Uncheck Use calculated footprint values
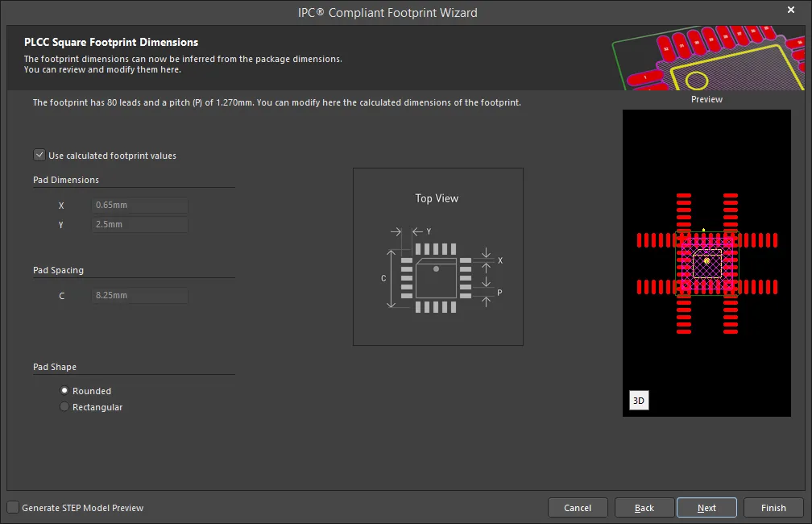 pos(39,155)
